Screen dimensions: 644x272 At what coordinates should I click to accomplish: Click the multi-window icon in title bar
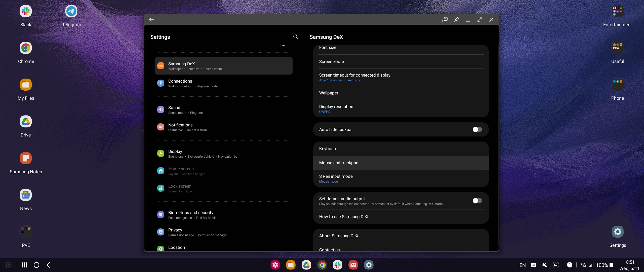point(445,20)
